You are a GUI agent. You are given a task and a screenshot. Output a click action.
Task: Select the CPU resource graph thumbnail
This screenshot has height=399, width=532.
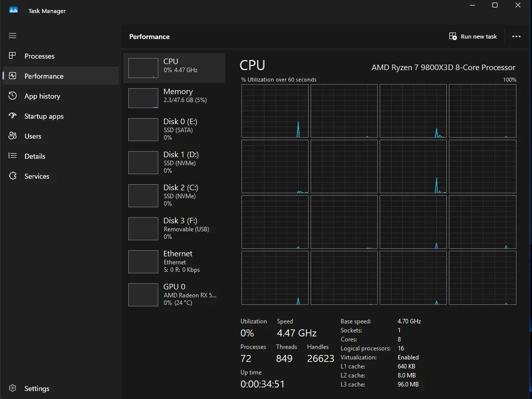(x=143, y=68)
